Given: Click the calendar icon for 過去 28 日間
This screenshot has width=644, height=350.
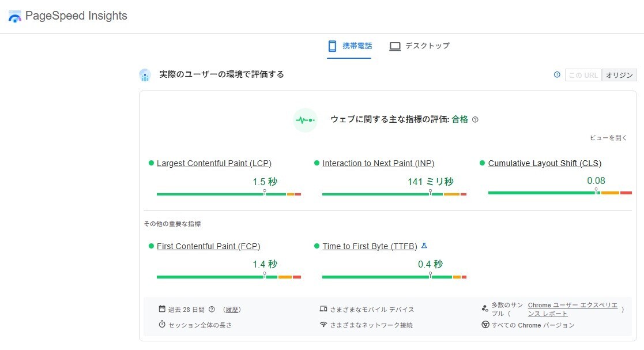Looking at the screenshot, I should (x=162, y=309).
